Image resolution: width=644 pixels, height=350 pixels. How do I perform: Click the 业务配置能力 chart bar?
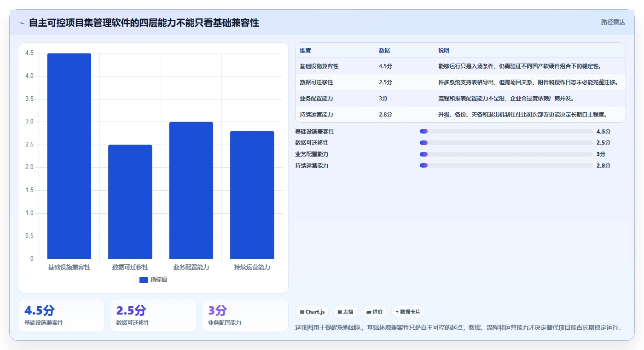pos(191,190)
